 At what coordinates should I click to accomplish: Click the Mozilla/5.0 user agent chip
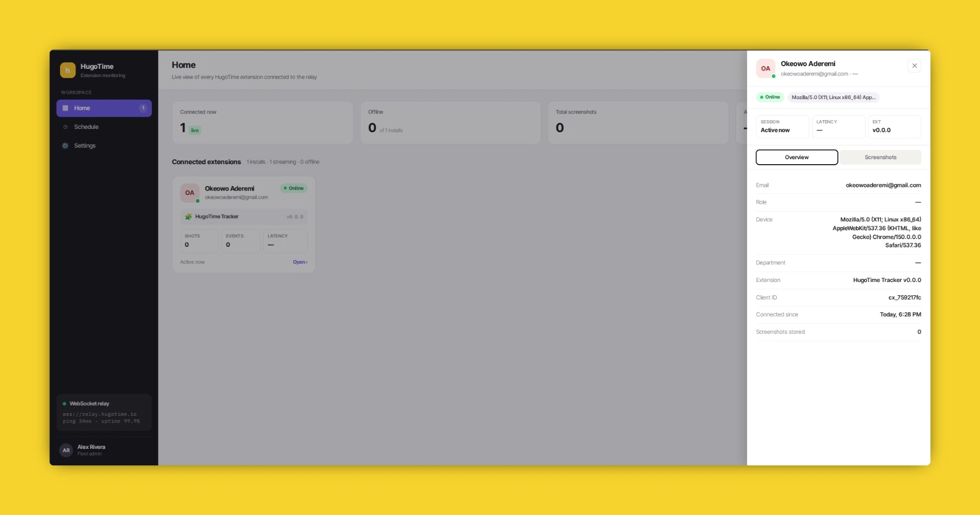(x=833, y=97)
